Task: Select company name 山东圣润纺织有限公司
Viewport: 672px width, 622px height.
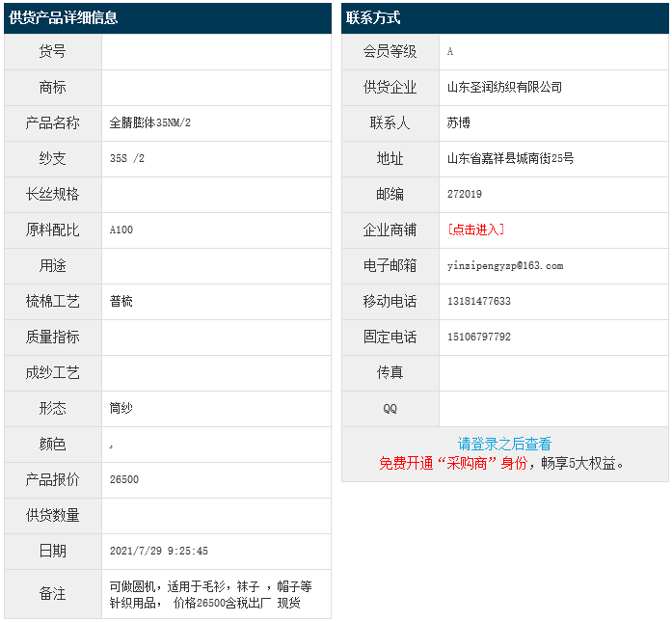Action: click(504, 87)
